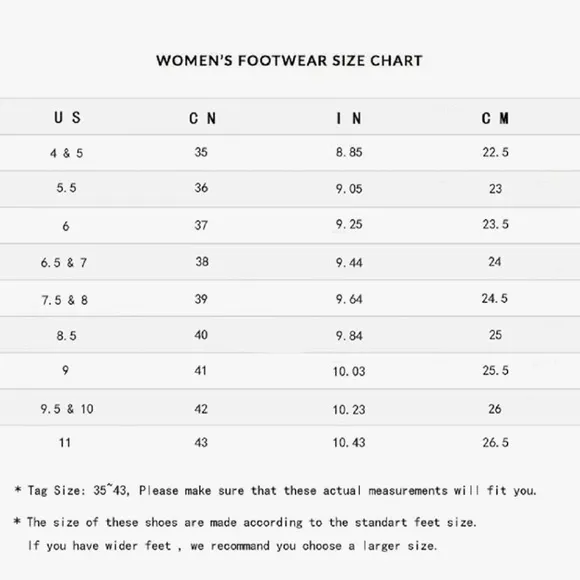Click US size 7.5 & 8 cell
This screenshot has height=580, width=580.
(65, 300)
